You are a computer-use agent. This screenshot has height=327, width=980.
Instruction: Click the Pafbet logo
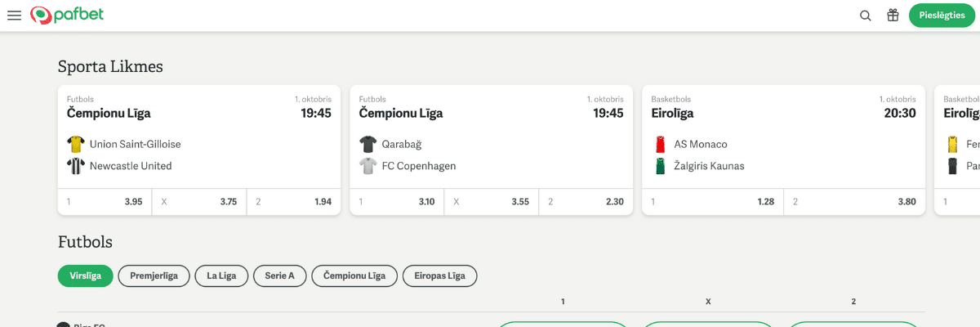point(67,16)
